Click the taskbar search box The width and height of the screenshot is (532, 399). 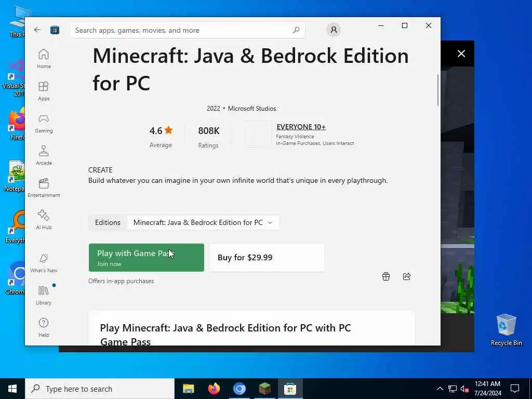point(100,389)
